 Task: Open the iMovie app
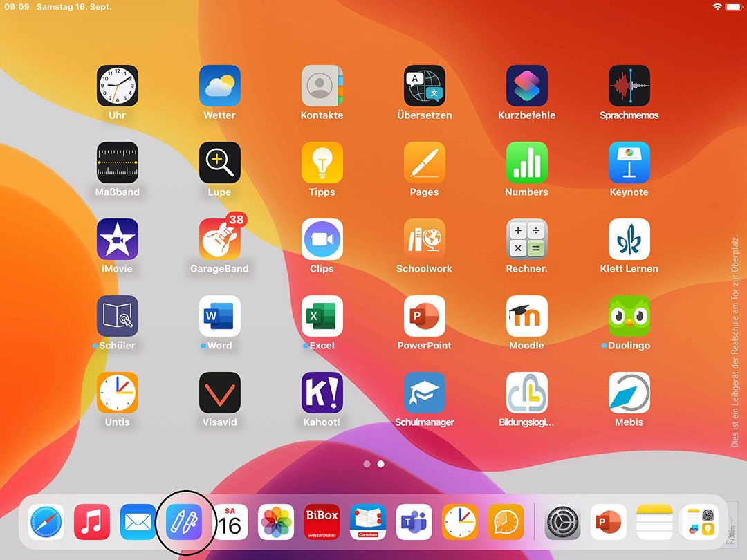click(117, 239)
